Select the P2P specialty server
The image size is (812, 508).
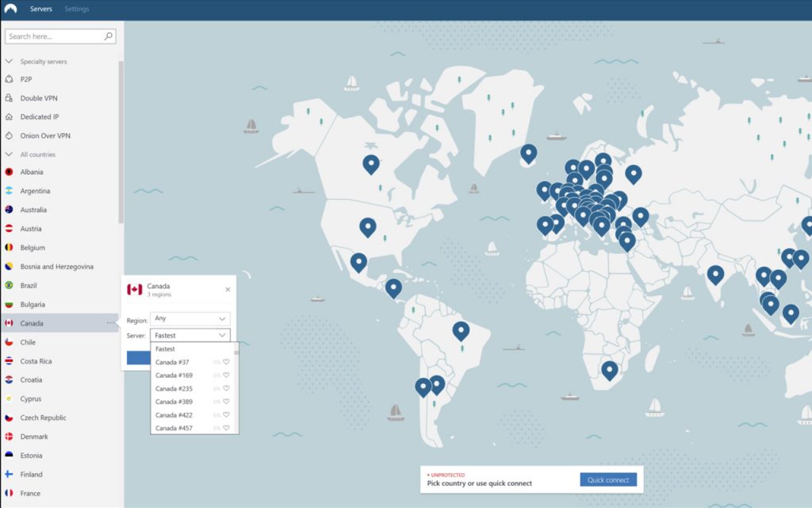[26, 79]
